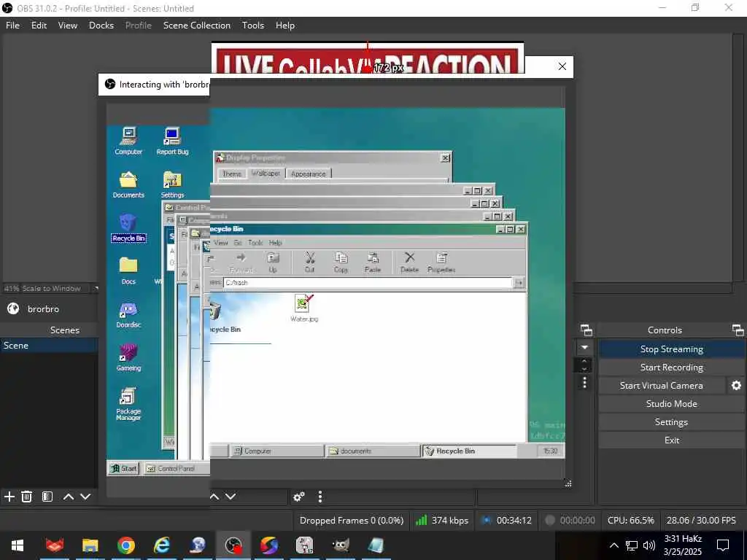The height and width of the screenshot is (560, 747).
Task: Click Start Recording button
Action: pos(671,367)
